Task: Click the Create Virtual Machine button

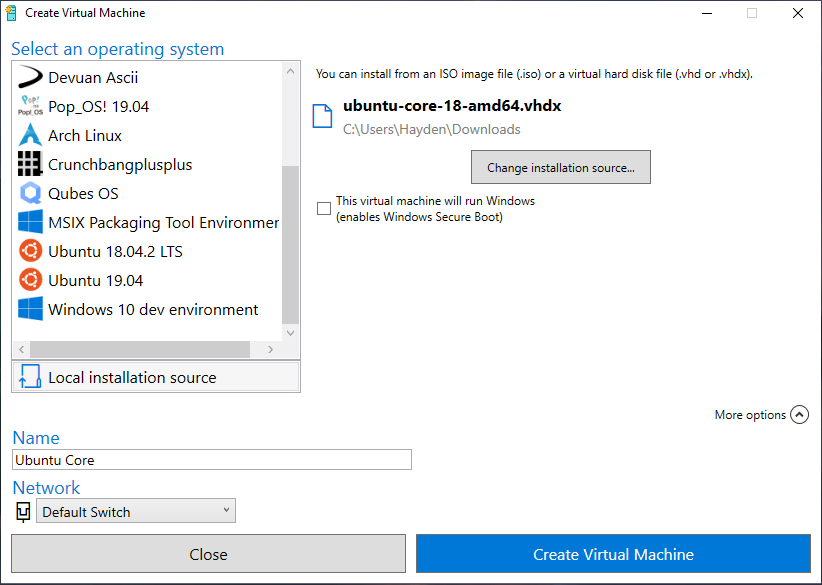Action: 613,554
